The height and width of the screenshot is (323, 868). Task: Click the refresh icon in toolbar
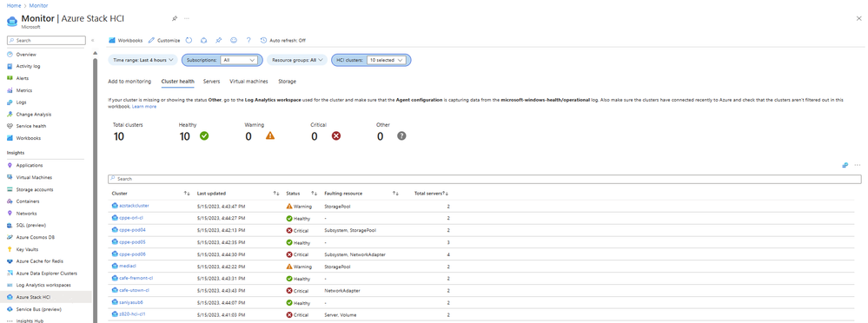[189, 40]
